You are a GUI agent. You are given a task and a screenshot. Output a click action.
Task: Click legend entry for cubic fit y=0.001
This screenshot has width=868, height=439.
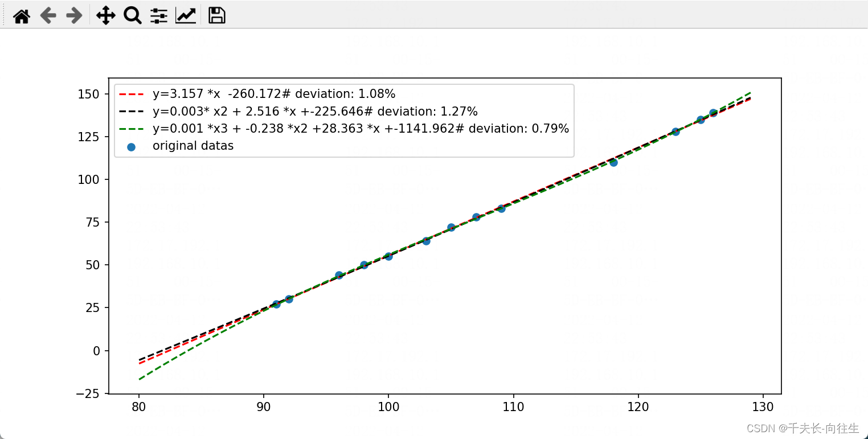[361, 129]
